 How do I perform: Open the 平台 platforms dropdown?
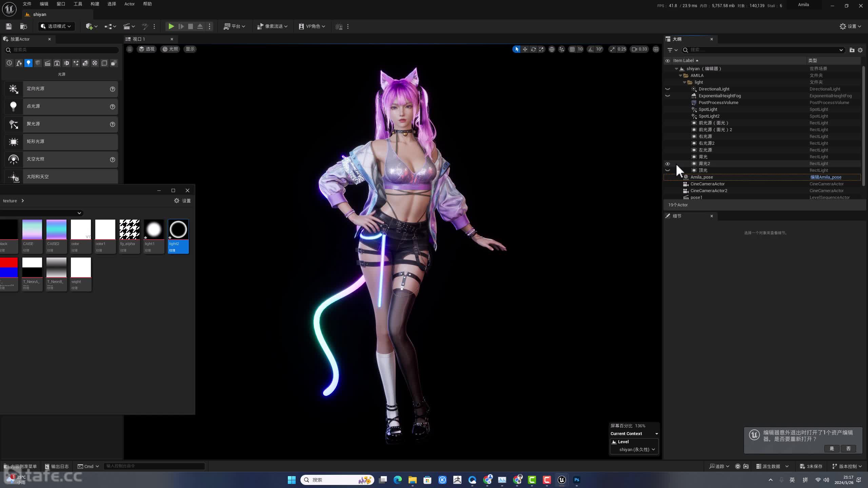click(x=234, y=26)
